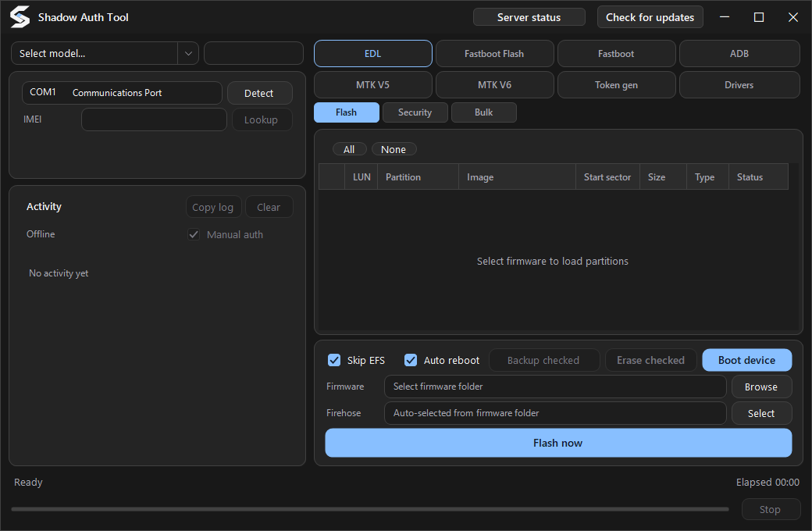The width and height of the screenshot is (812, 531).
Task: Sort by the Partition column header
Action: coord(418,177)
